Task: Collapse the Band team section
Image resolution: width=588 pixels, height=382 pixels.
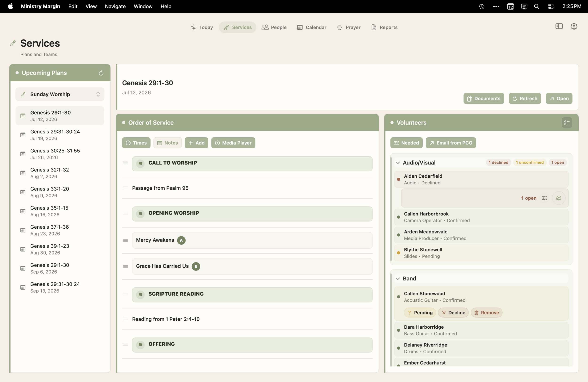Action: (x=397, y=279)
